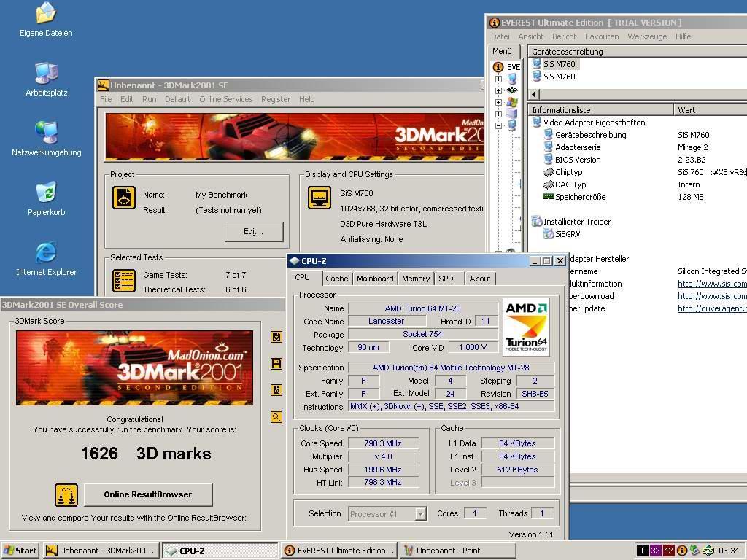Open the Favoriten menu in EVEREST
The image size is (747, 560).
tap(602, 36)
